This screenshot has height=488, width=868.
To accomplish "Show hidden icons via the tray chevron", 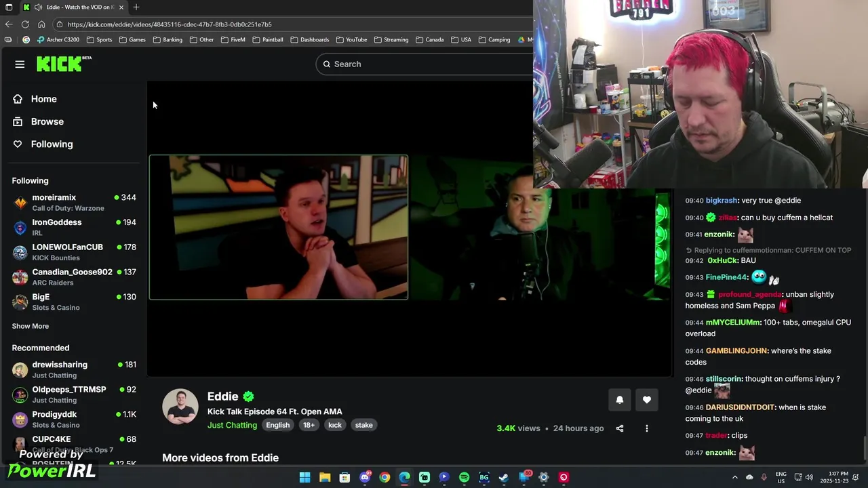I will (x=734, y=477).
